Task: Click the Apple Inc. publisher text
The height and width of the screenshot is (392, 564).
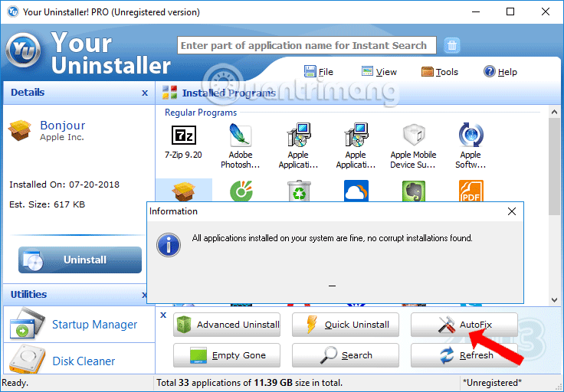Action: click(62, 137)
